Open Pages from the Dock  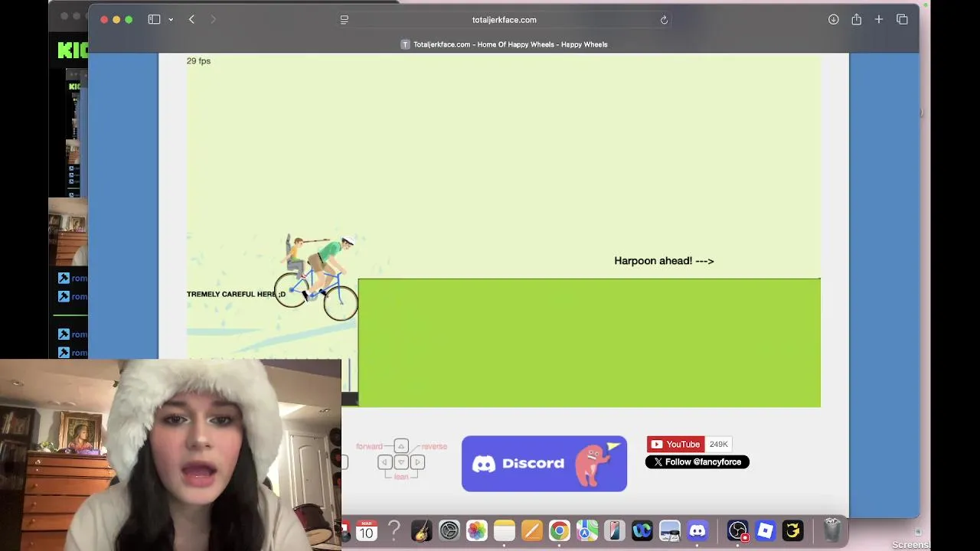531,530
